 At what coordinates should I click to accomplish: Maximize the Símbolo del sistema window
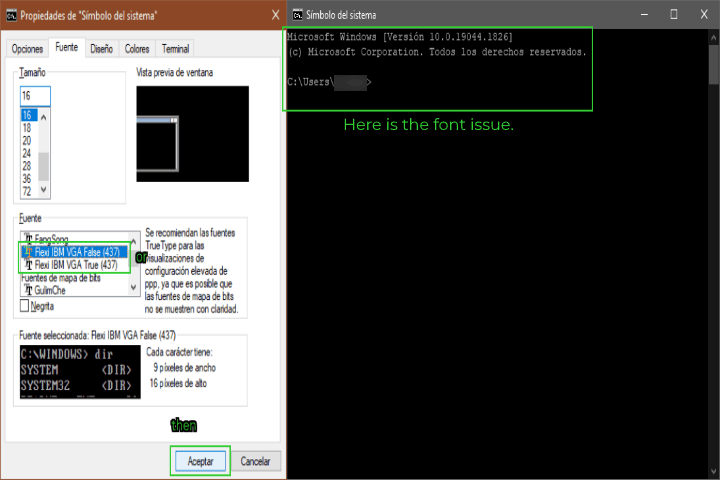pos(674,15)
